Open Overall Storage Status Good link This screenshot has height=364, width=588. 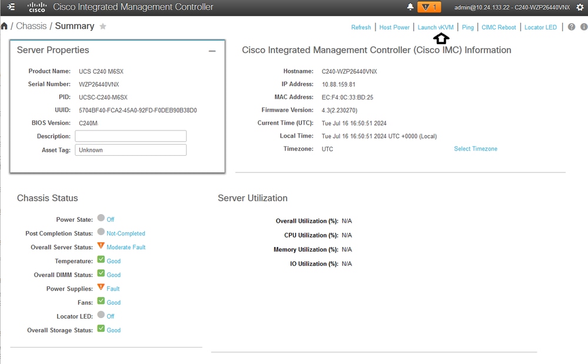[114, 330]
